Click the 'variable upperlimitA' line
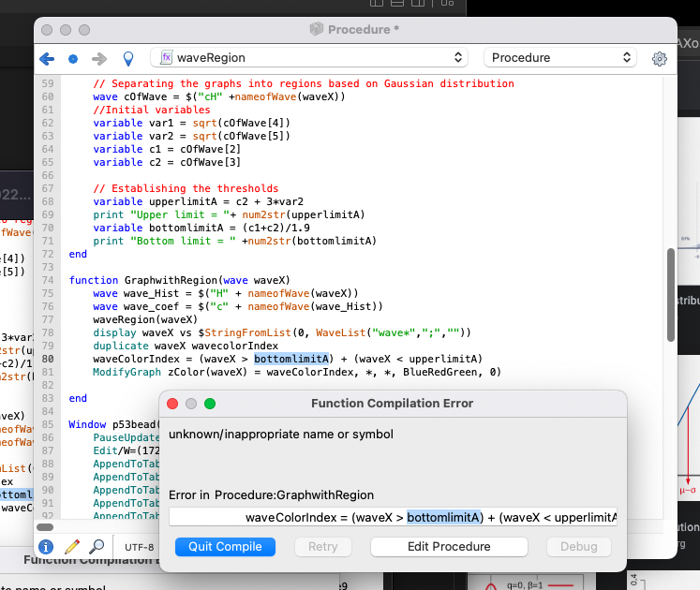This screenshot has width=700, height=590. tap(199, 201)
